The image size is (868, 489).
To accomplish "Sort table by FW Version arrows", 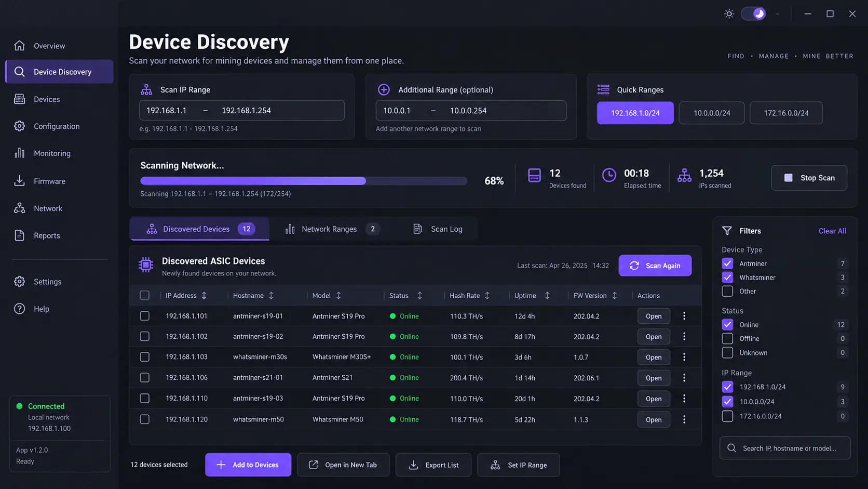I will pyautogui.click(x=615, y=295).
